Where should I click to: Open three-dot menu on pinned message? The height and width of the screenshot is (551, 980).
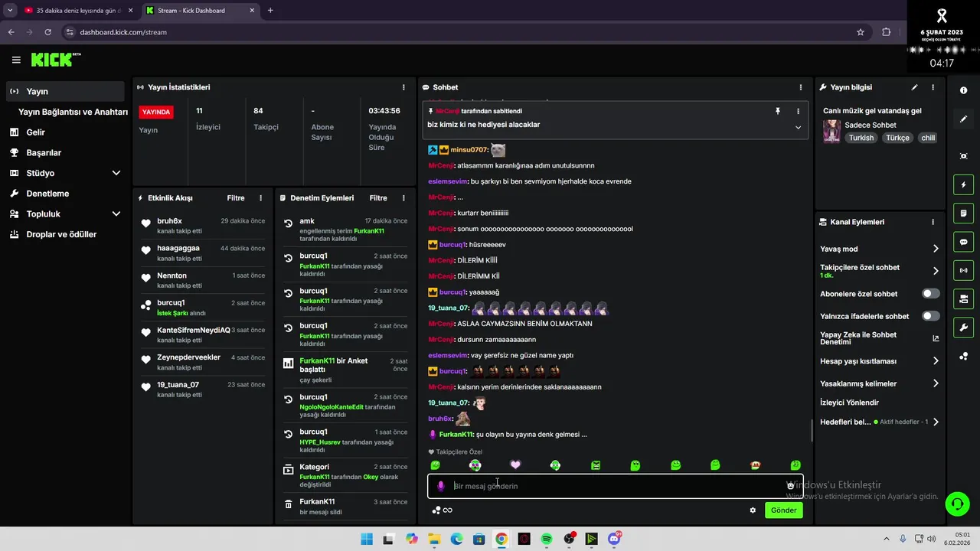[x=798, y=111]
